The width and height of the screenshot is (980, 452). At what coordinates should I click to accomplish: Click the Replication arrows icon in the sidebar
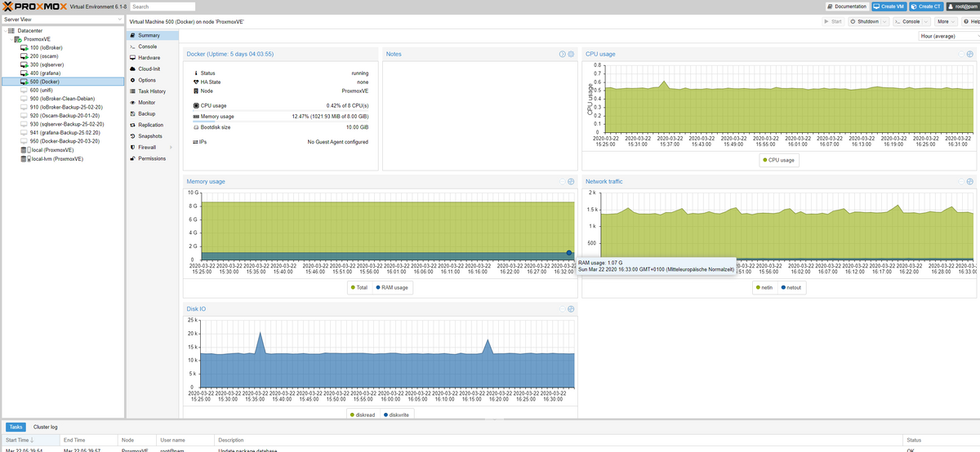132,125
